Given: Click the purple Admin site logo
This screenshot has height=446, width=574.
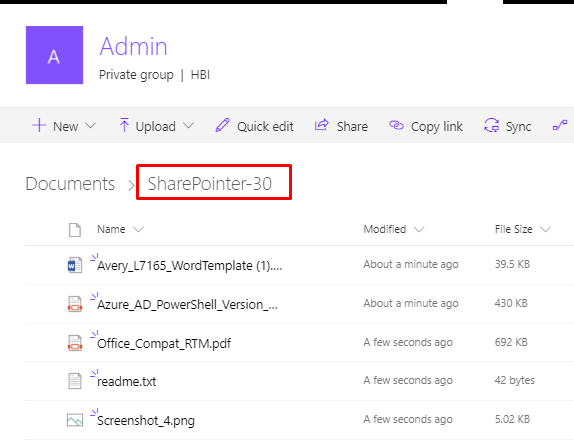Looking at the screenshot, I should tap(54, 55).
